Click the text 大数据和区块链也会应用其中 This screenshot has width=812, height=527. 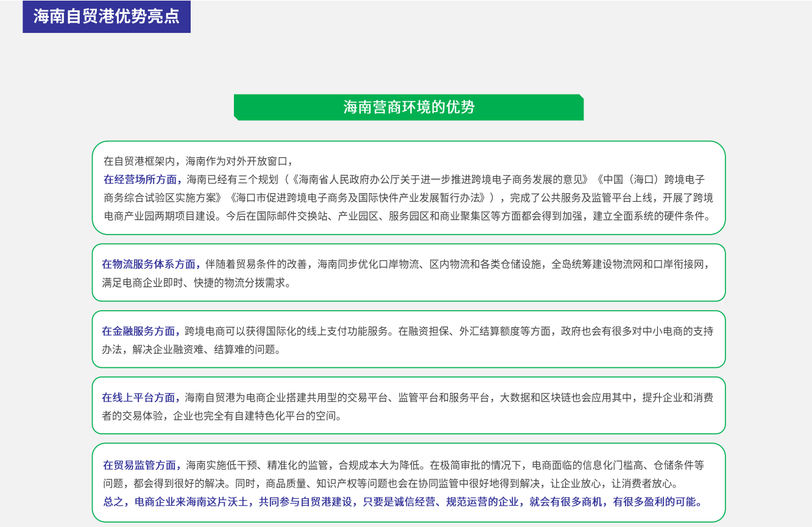point(566,398)
